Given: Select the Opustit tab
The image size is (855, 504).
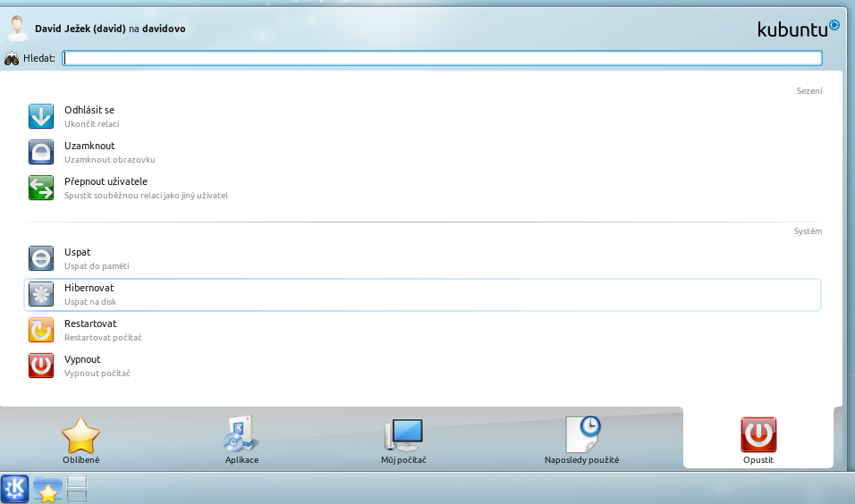Looking at the screenshot, I should pos(758,441).
